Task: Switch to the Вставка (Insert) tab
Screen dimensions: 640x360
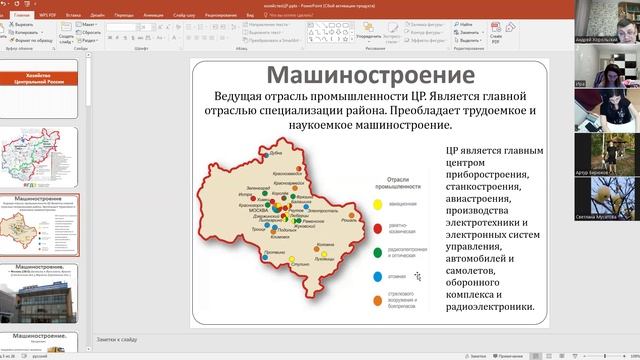Action: click(x=73, y=15)
